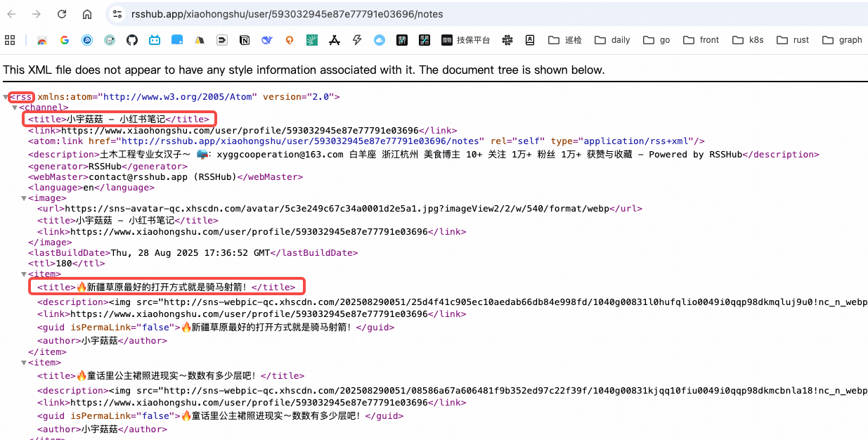Open the App Store bookmark icon
Viewport: 868px width, 440px height.
pos(335,40)
